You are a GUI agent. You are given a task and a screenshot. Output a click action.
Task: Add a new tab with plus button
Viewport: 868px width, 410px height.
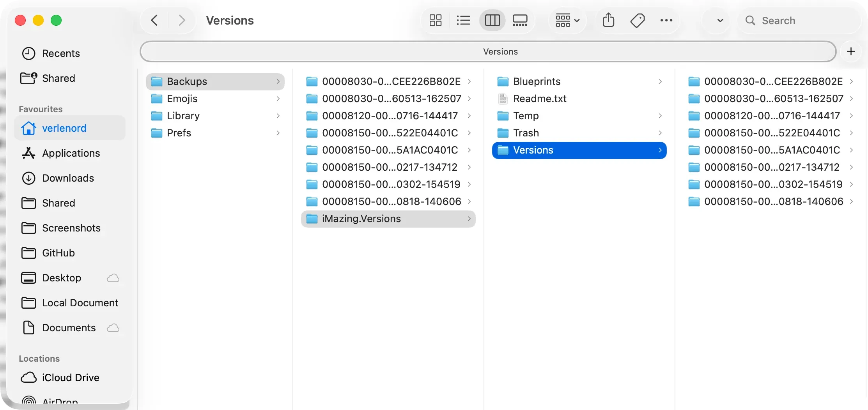coord(851,51)
